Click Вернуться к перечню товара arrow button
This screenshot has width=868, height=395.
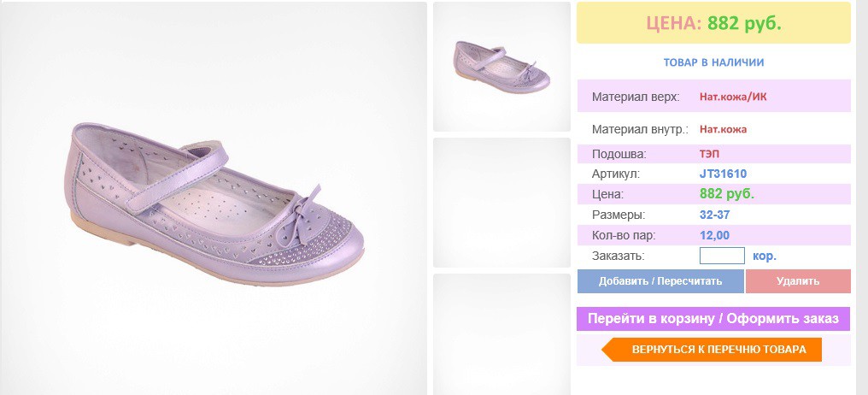pos(712,350)
